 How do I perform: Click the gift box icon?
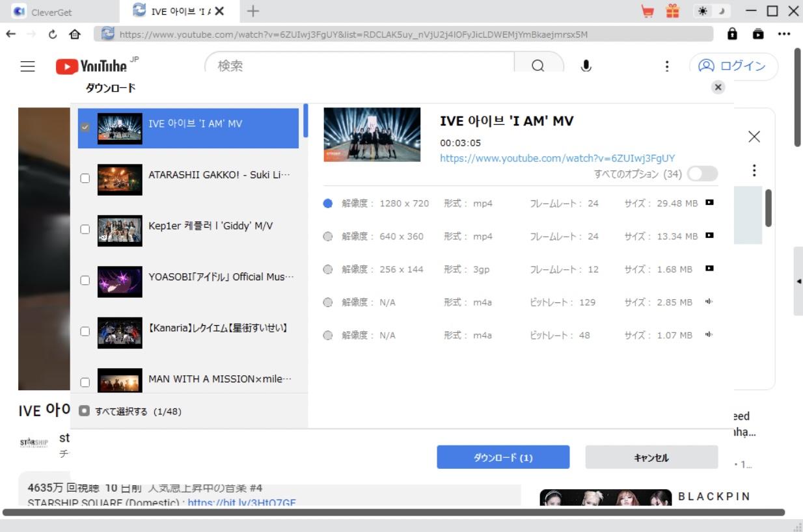(x=673, y=11)
